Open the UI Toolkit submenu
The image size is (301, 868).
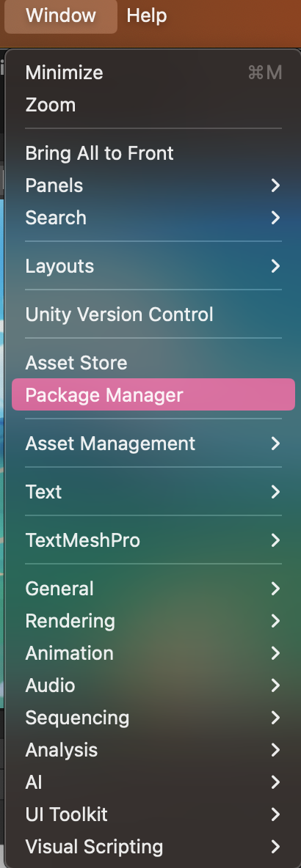click(x=153, y=814)
